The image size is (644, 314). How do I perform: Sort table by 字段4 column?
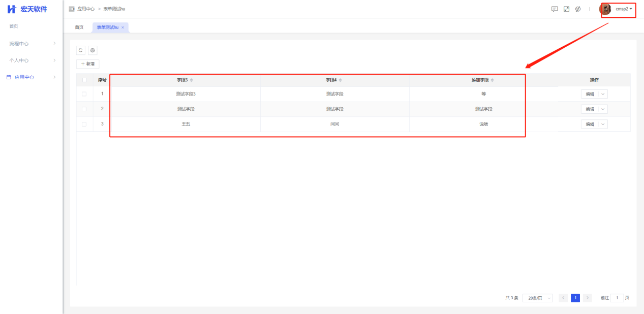coord(341,80)
